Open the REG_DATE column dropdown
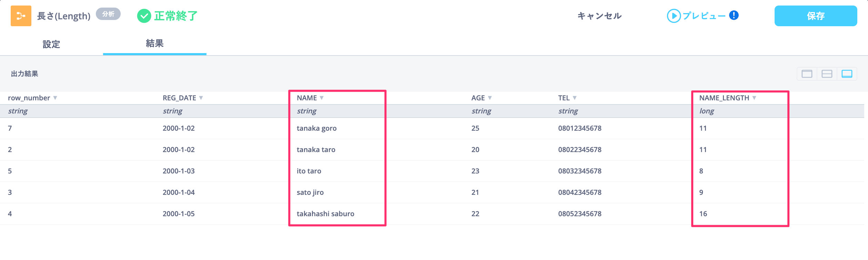This screenshot has height=260, width=868. tap(201, 98)
